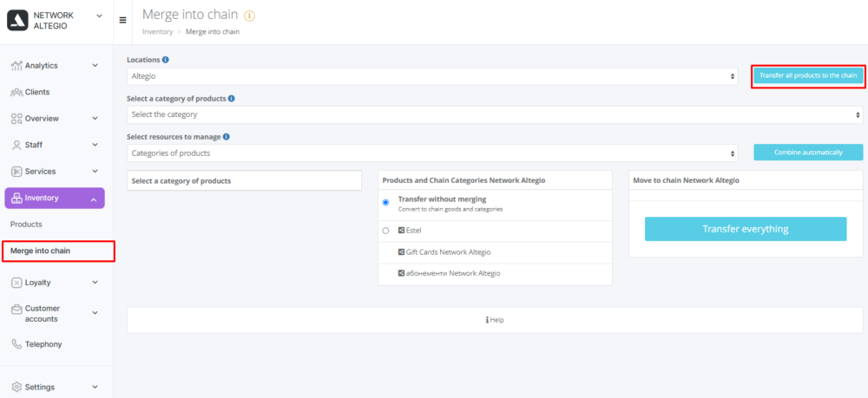Open Products under Inventory
This screenshot has width=868, height=398.
tap(26, 225)
